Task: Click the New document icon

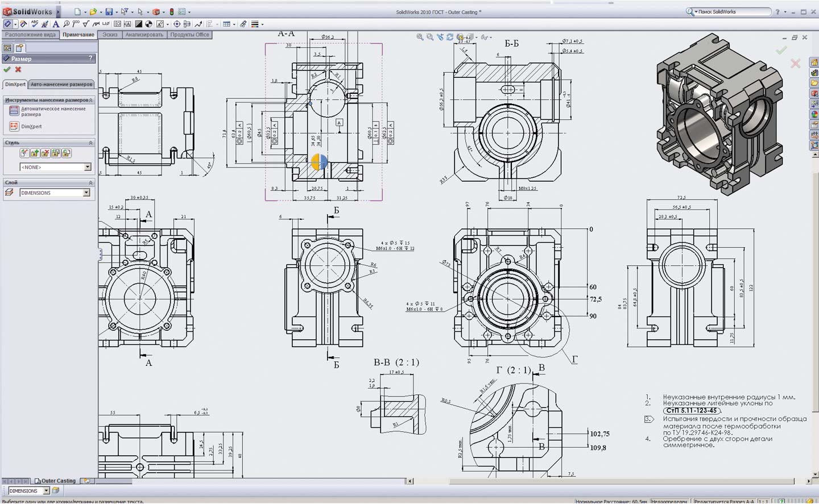Action: [x=77, y=11]
